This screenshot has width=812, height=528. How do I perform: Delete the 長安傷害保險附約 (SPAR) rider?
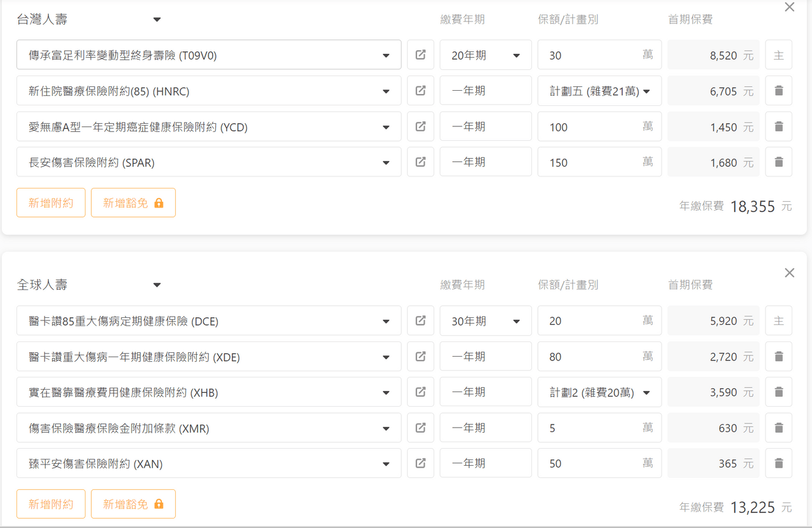click(778, 162)
